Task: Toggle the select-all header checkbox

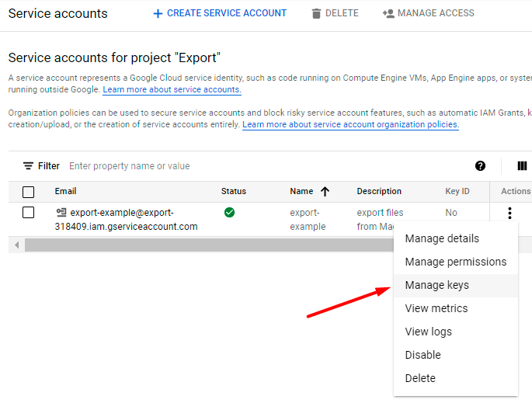Action: click(29, 192)
